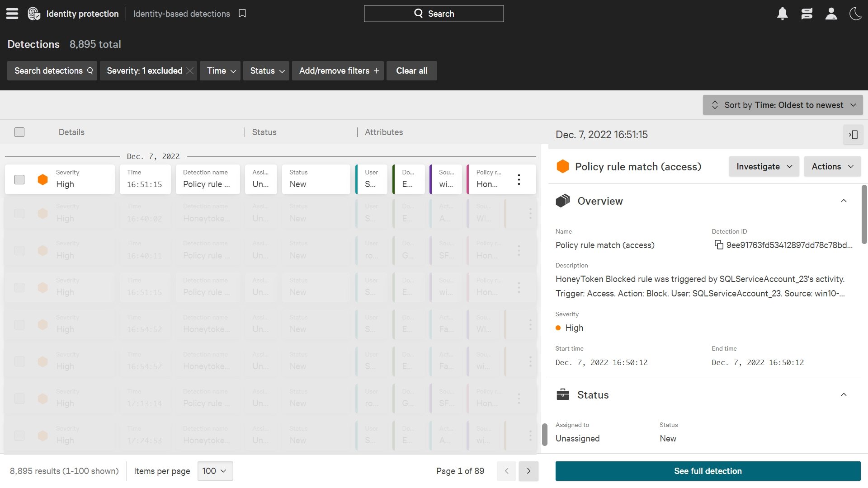Open the Time filter dropdown
868x488 pixels.
(221, 71)
